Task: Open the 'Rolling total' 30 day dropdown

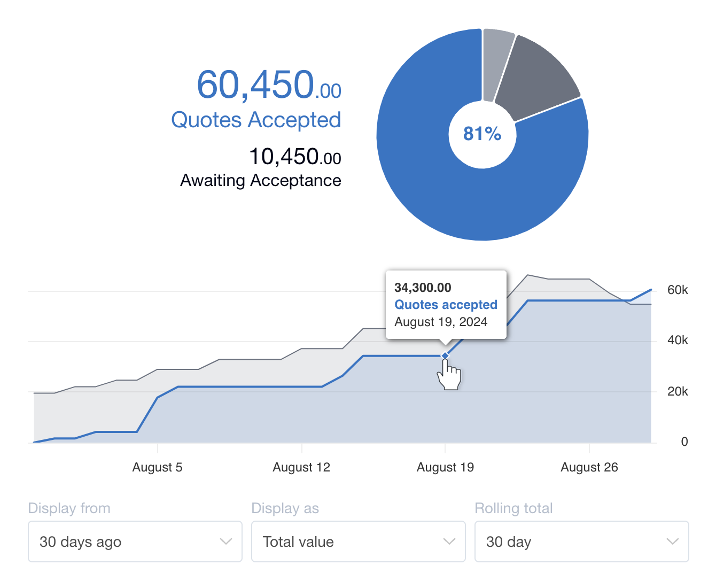Action: click(582, 541)
